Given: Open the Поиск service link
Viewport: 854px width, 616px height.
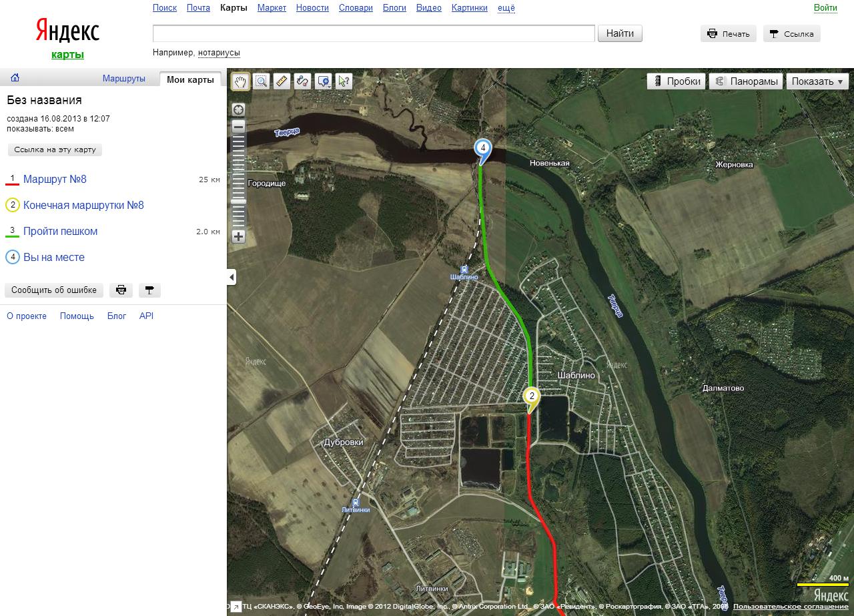Looking at the screenshot, I should click(165, 8).
